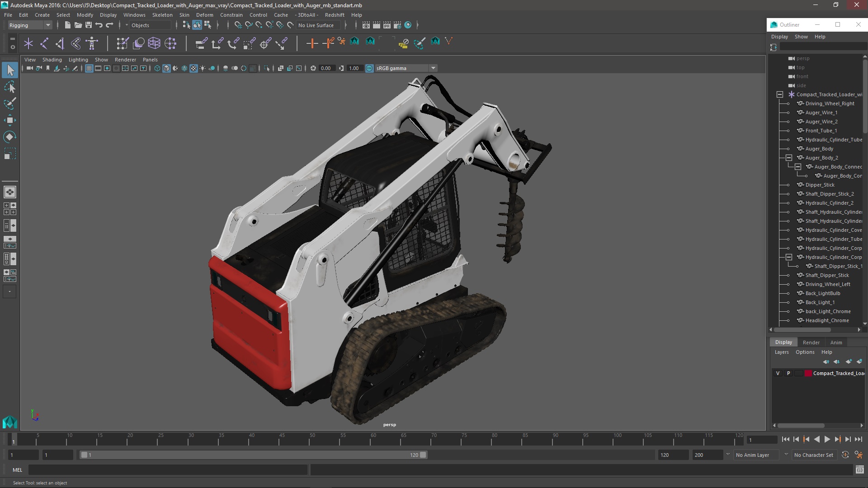Click the Create Joint tool on shelf
Viewport: 868px width, 488px height.
tap(44, 43)
